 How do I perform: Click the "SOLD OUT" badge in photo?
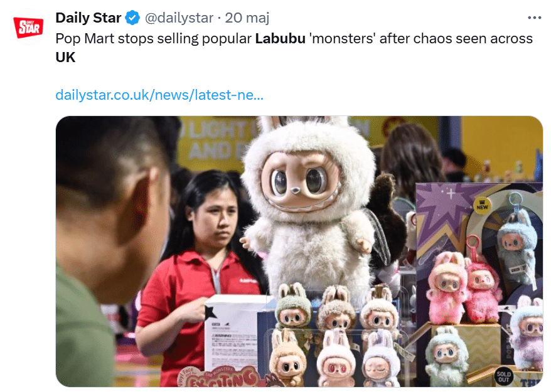coord(503,377)
